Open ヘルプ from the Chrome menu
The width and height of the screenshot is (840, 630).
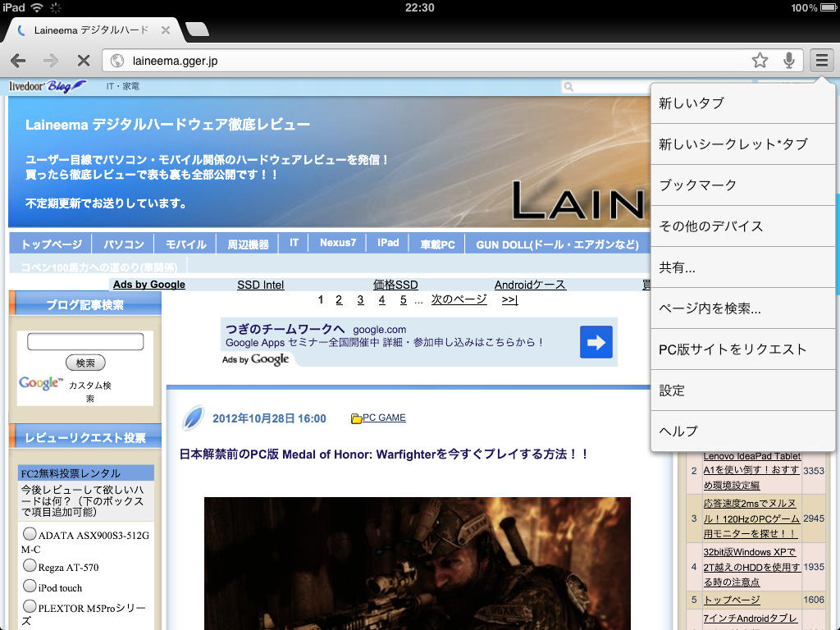pos(743,431)
